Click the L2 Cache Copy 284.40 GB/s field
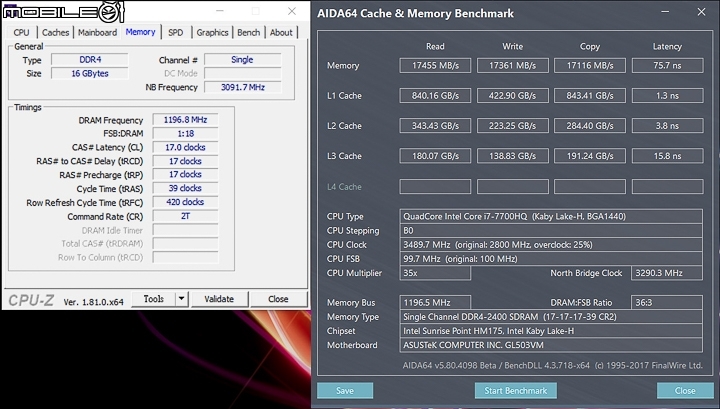 click(590, 126)
